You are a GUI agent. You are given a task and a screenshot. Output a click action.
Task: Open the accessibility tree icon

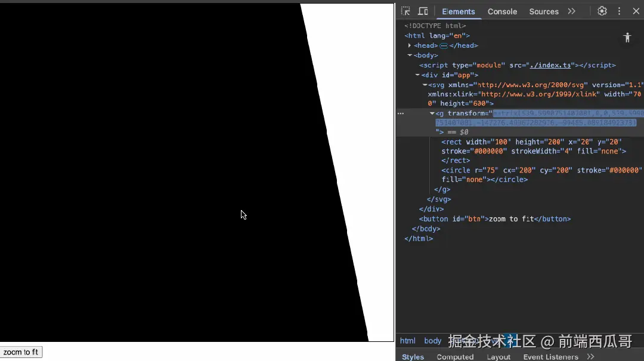click(627, 38)
